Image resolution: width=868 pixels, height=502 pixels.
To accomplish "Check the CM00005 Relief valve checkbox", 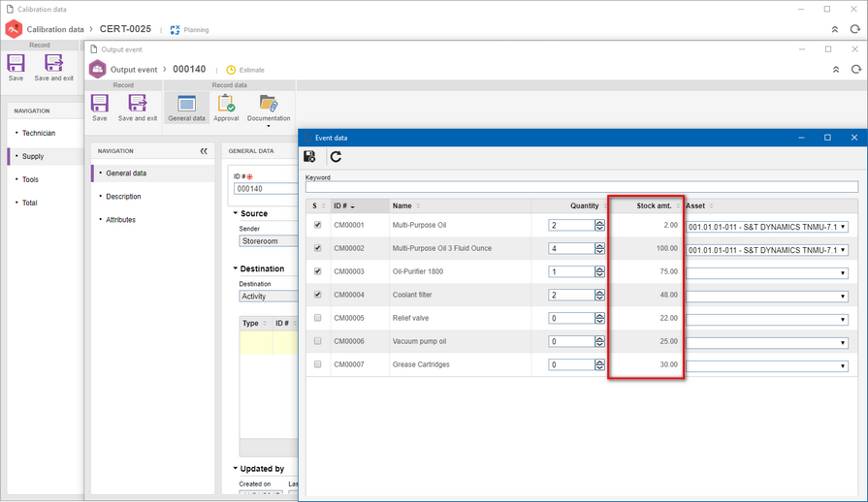I will tap(317, 318).
